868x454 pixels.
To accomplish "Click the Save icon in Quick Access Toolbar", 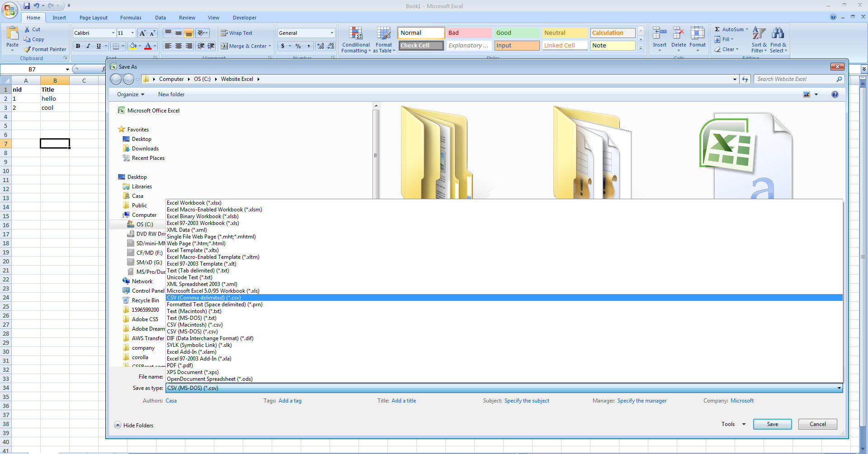I will coord(27,6).
